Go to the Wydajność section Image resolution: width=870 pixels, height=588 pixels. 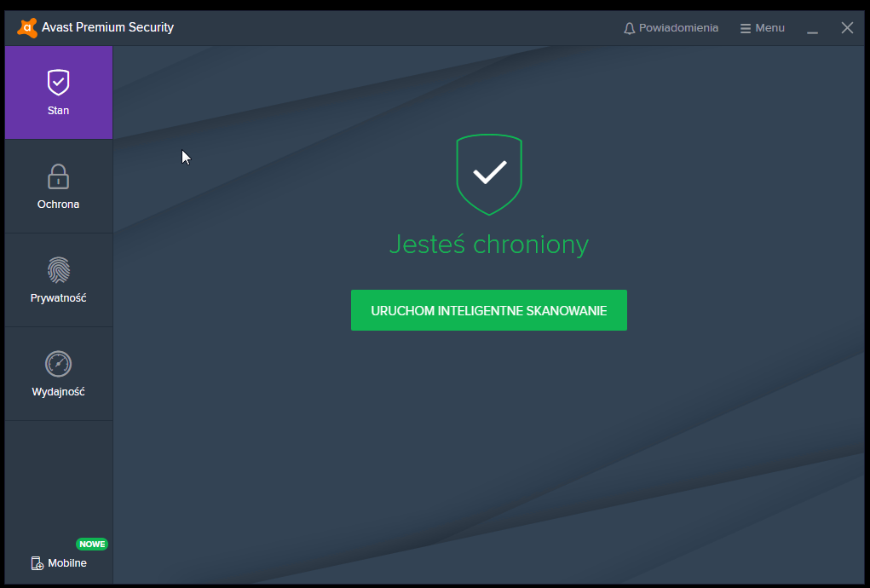(58, 373)
